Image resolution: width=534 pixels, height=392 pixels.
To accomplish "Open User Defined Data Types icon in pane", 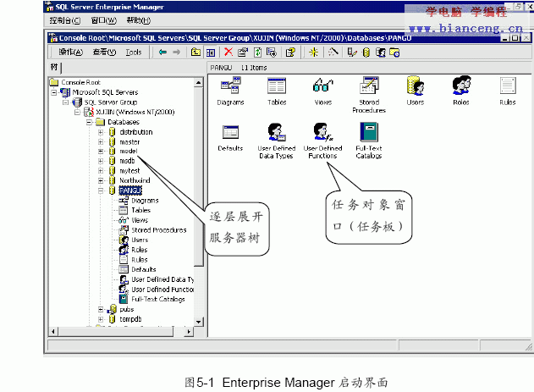I will pos(277,132).
